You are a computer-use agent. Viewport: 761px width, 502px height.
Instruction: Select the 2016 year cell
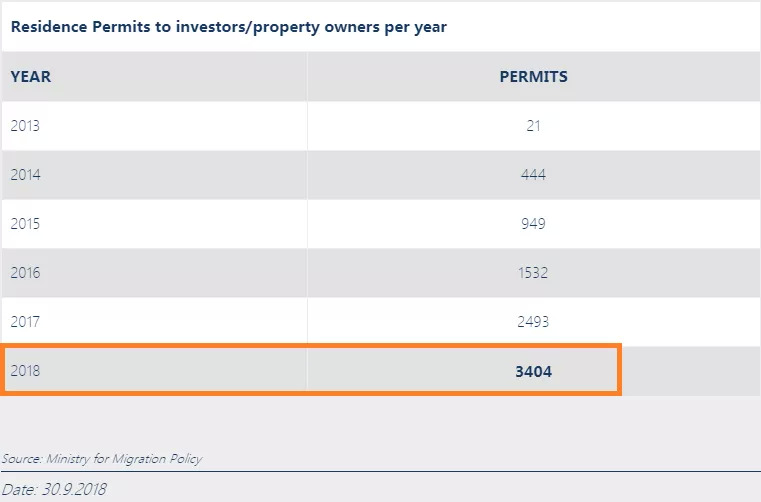click(x=27, y=272)
